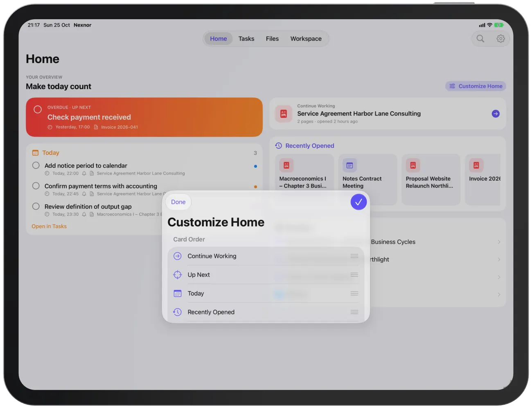
Task: Click the Service Agreement document icon
Action: 284,114
